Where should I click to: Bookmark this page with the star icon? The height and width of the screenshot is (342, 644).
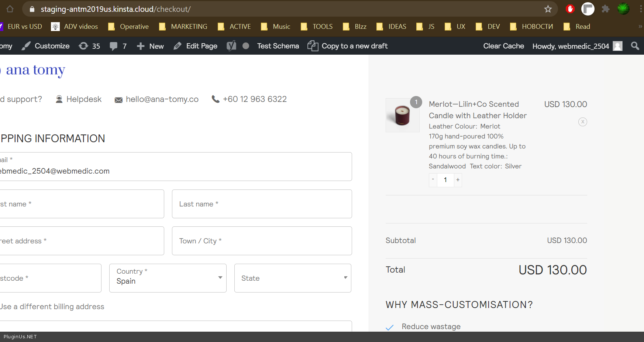[x=548, y=9]
